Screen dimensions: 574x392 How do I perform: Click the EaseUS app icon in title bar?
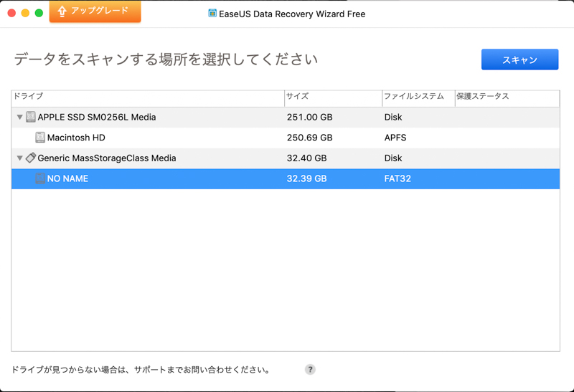tap(212, 14)
